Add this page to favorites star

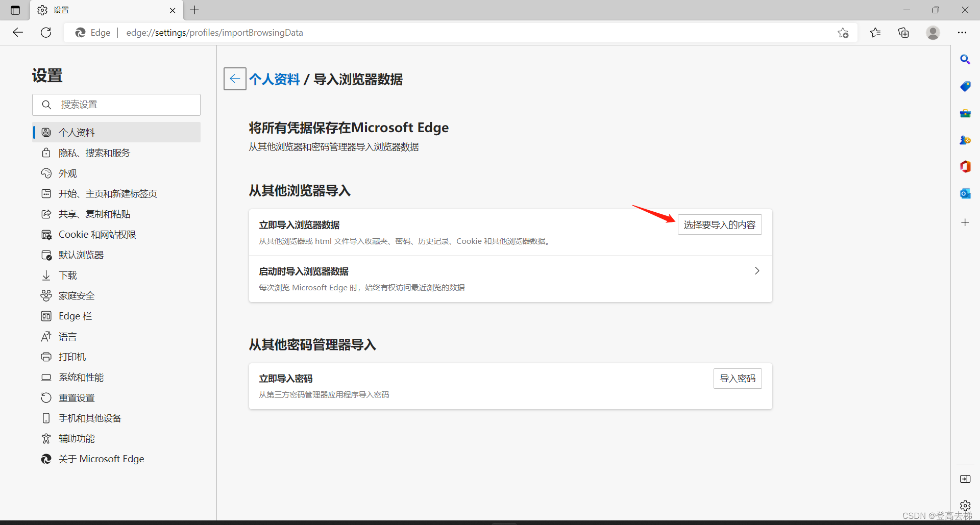843,33
